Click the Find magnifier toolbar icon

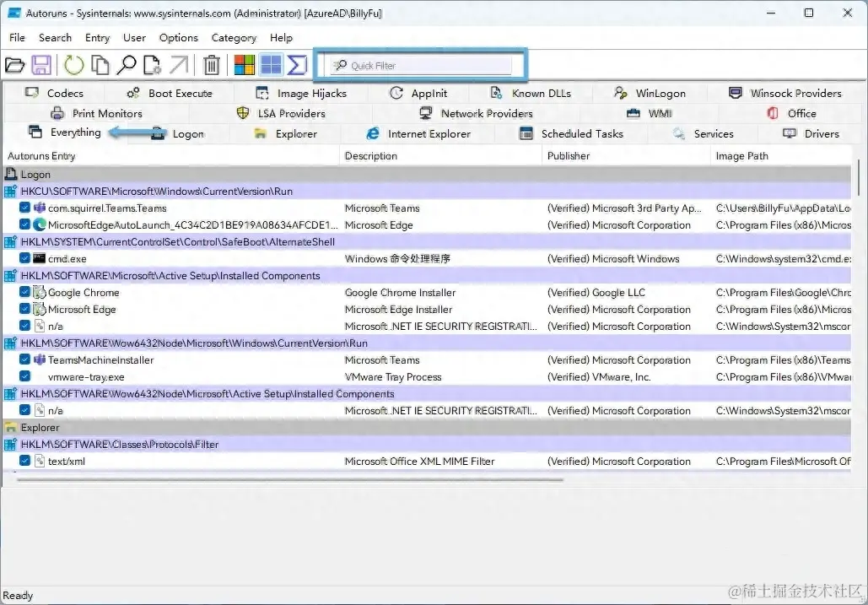click(x=127, y=65)
